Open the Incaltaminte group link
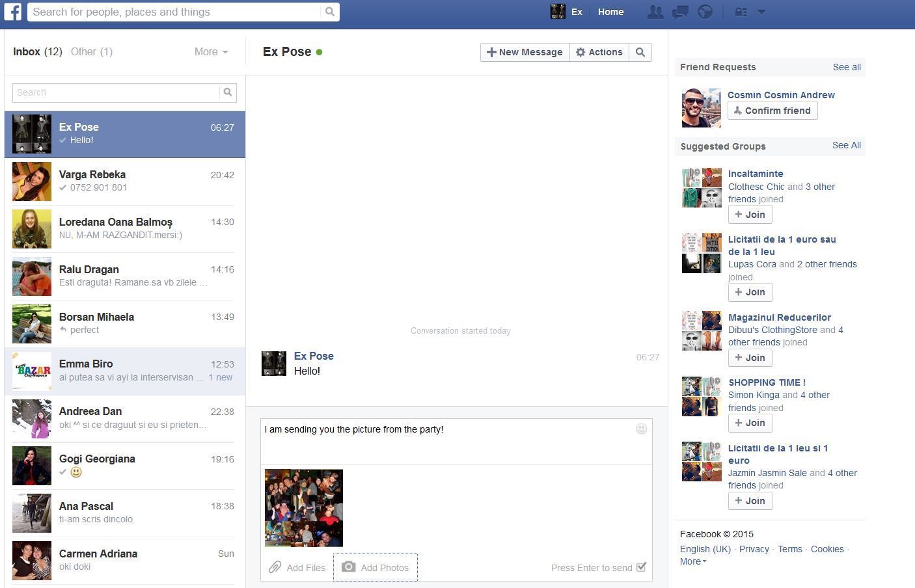Screen dimensions: 915x588 [756, 174]
